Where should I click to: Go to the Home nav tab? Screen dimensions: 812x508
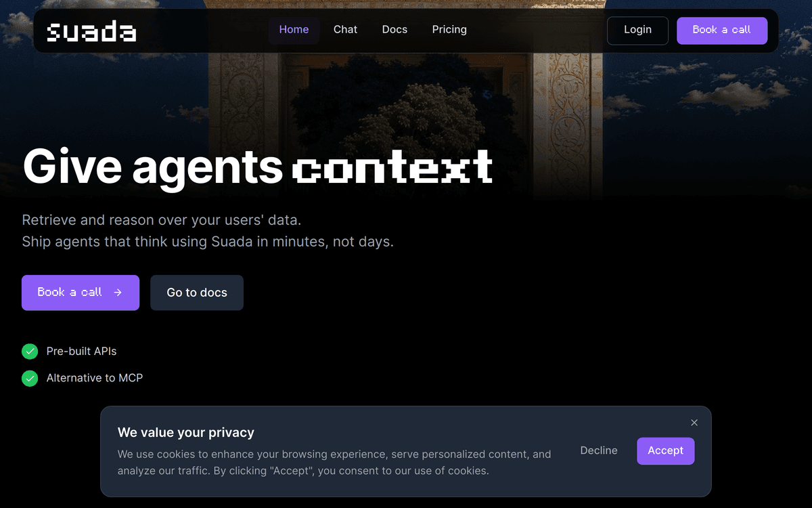294,30
